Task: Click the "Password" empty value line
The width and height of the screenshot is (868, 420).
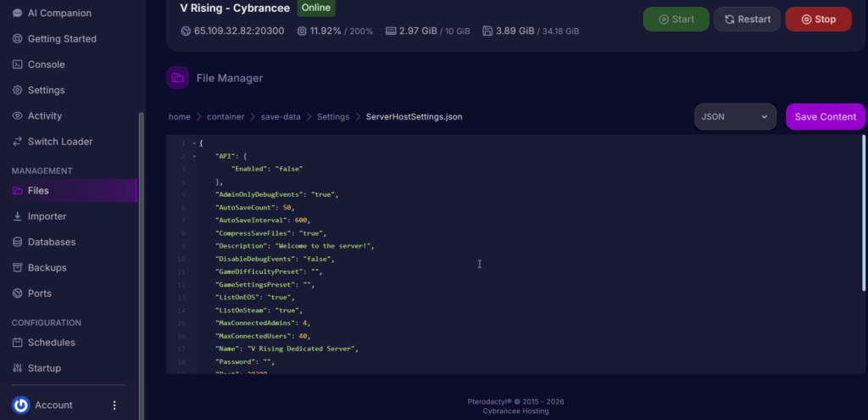Action: (245, 361)
